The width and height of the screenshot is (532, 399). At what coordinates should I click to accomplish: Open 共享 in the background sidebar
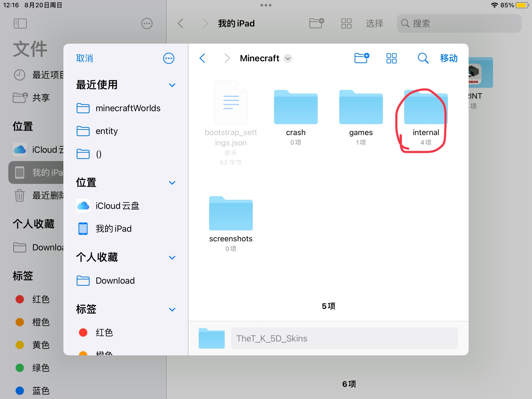tap(36, 98)
